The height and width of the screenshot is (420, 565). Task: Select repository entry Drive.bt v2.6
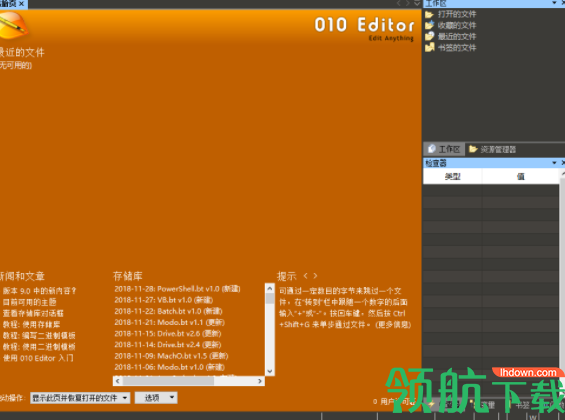coord(168,334)
